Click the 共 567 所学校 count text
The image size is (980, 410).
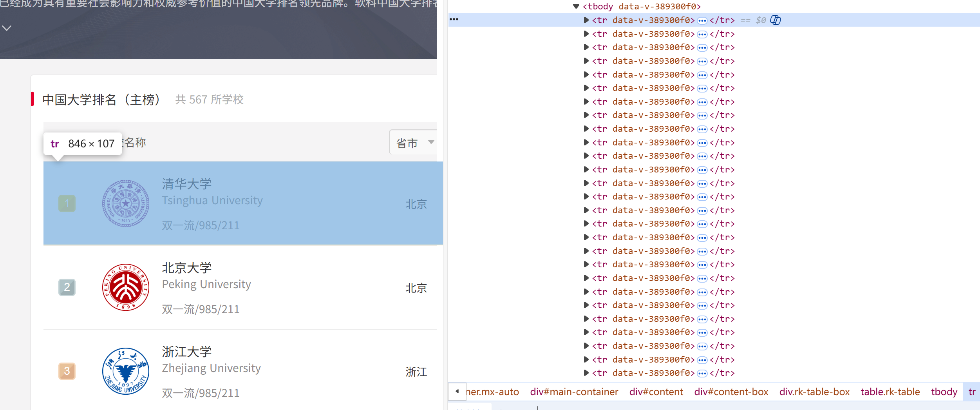(209, 100)
